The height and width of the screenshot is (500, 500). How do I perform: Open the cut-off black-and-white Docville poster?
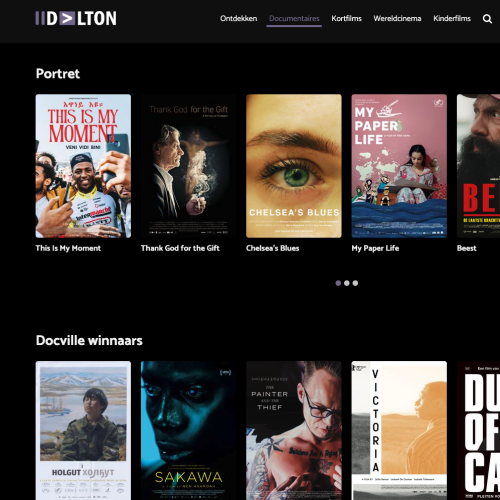478,430
